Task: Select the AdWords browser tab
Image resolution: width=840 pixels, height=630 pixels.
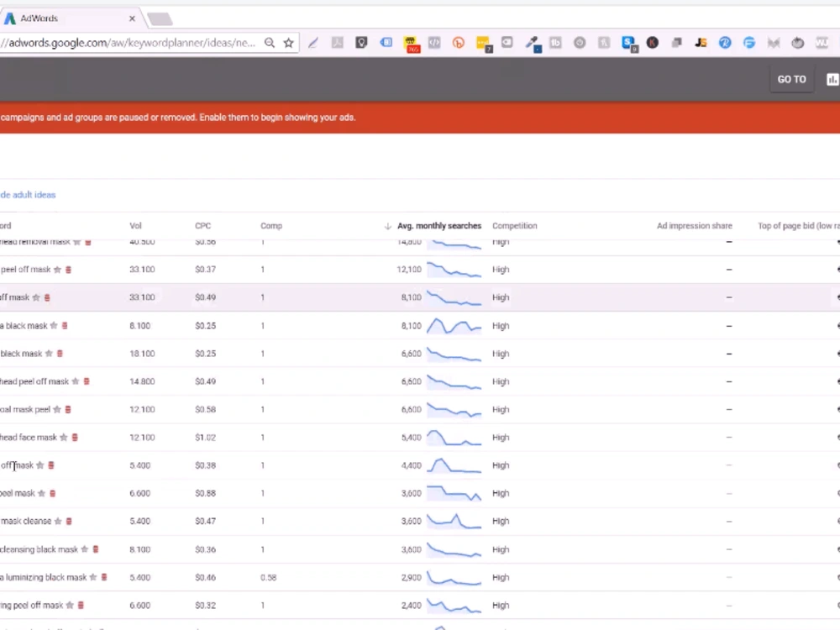Action: coord(70,18)
